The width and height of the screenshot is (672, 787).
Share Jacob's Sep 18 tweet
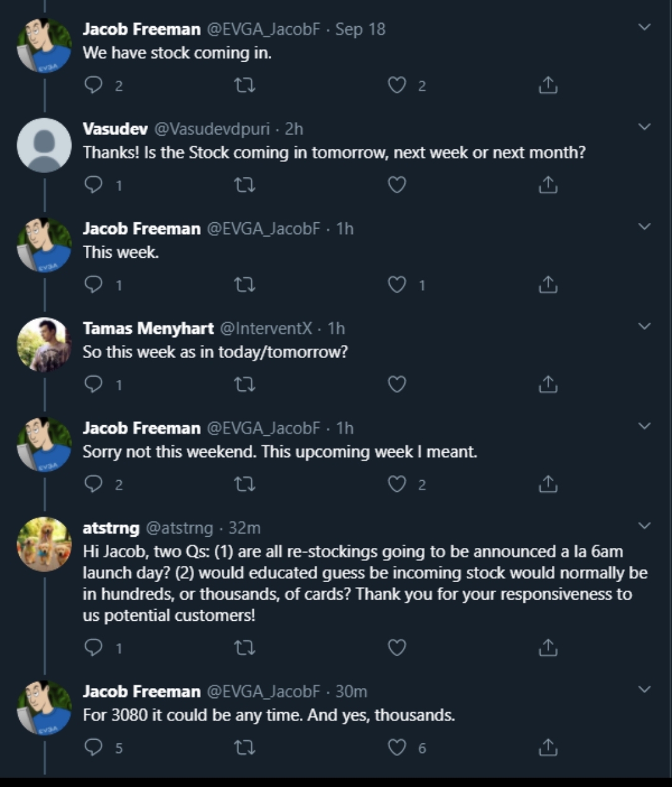coord(548,85)
